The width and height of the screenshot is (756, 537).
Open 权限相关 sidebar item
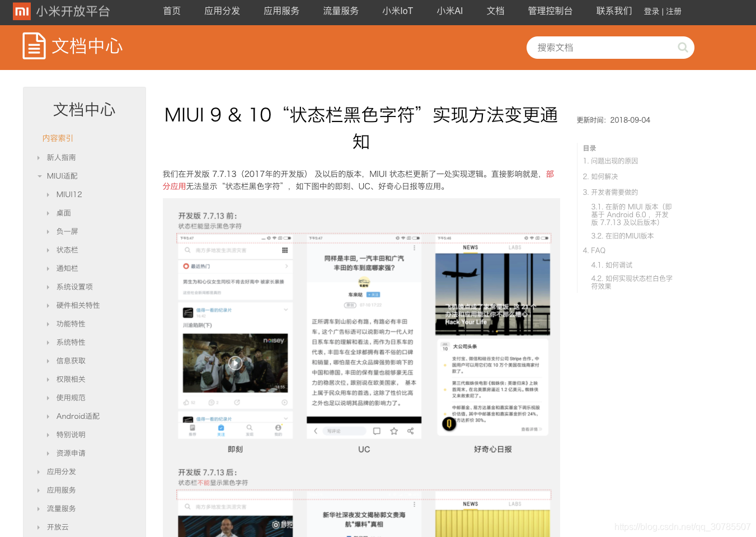pos(71,379)
